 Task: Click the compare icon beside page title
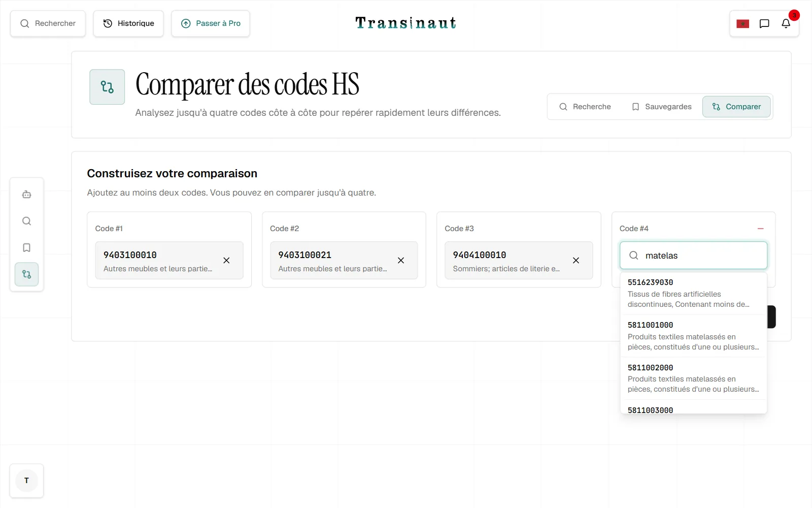tap(107, 87)
